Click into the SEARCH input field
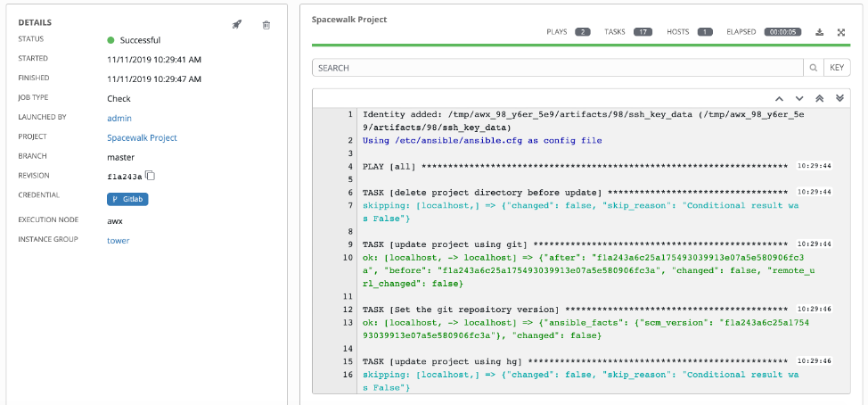The height and width of the screenshot is (405, 868). click(558, 68)
